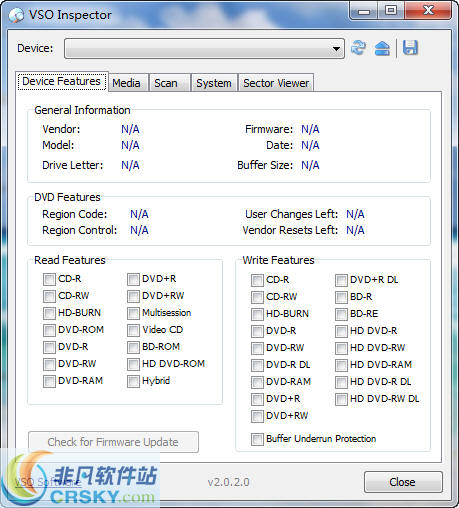Toggle Write Features DVD+RW checkbox
459x508 pixels.
point(257,416)
